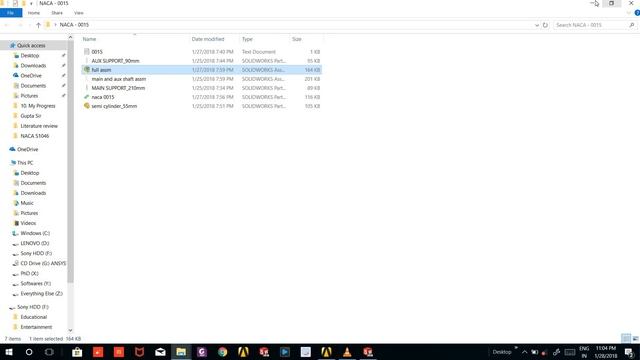Select MAIN SUPPORT_210mm part file

[202, 88]
